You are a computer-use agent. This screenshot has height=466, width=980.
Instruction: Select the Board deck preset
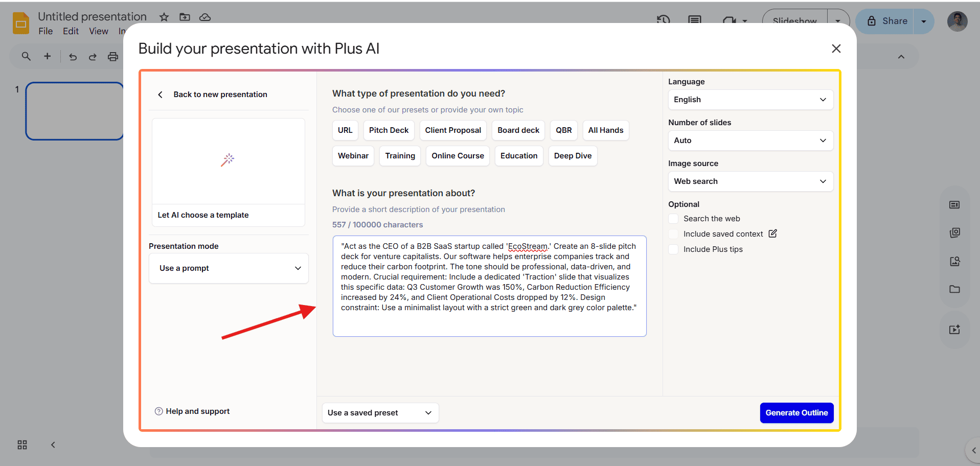pos(518,130)
